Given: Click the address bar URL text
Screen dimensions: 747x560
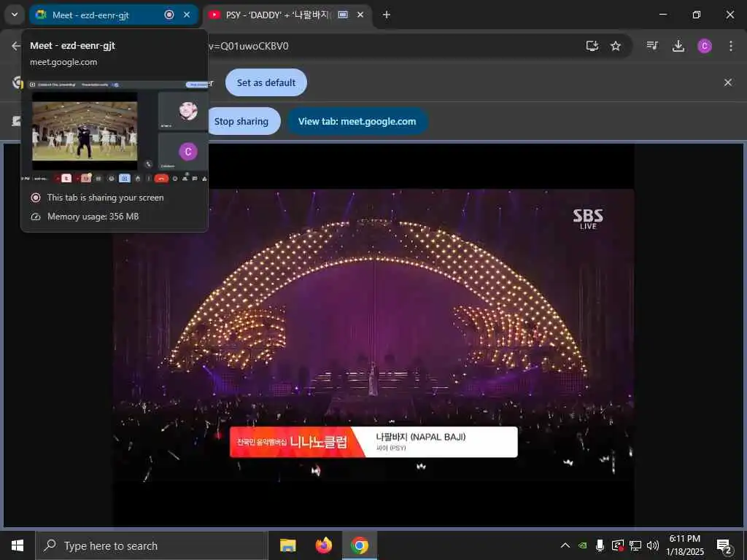Looking at the screenshot, I should click(x=249, y=46).
